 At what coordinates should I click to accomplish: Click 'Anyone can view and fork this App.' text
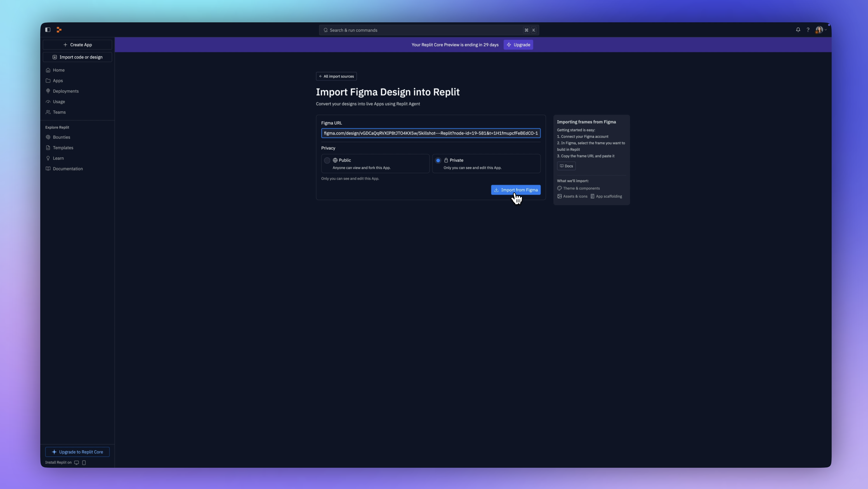pos(361,168)
